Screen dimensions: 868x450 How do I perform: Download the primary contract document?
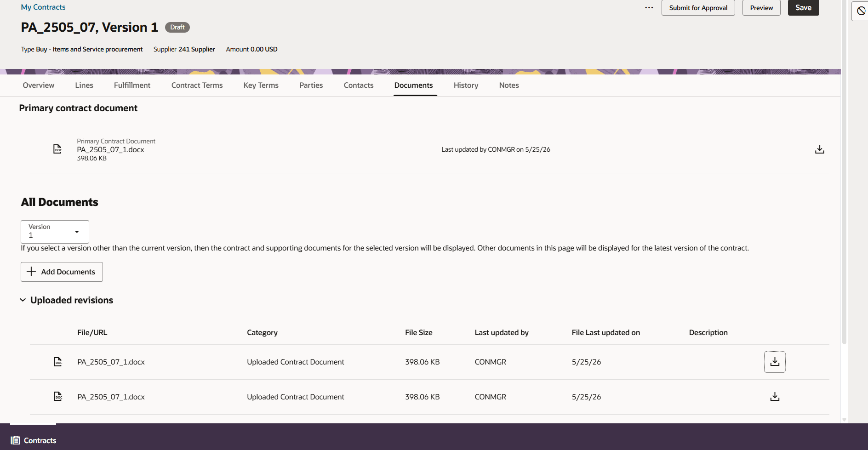(x=819, y=149)
